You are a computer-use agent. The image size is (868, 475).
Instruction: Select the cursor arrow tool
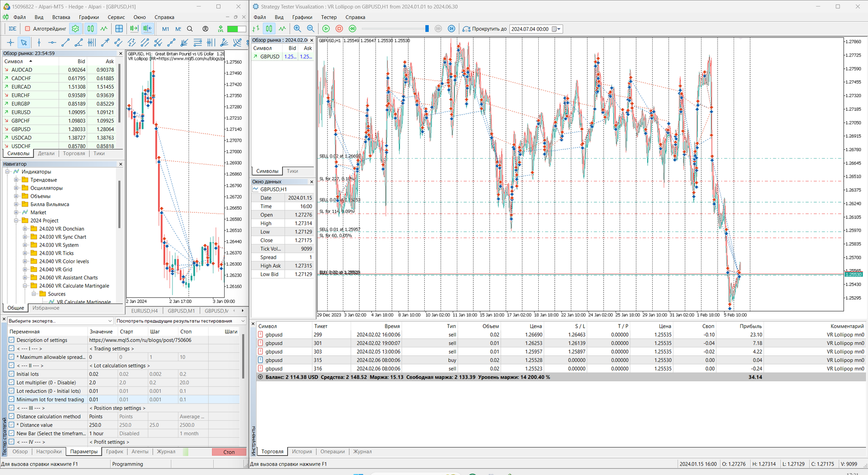[x=24, y=42]
